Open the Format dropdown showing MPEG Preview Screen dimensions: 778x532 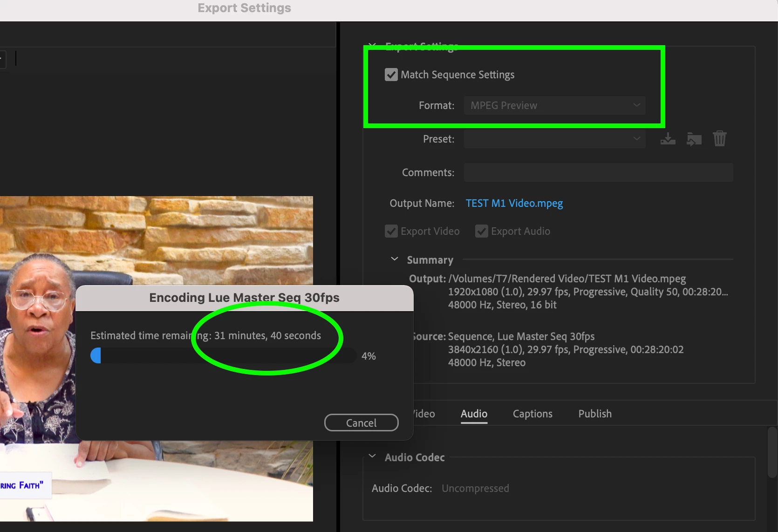pos(554,105)
